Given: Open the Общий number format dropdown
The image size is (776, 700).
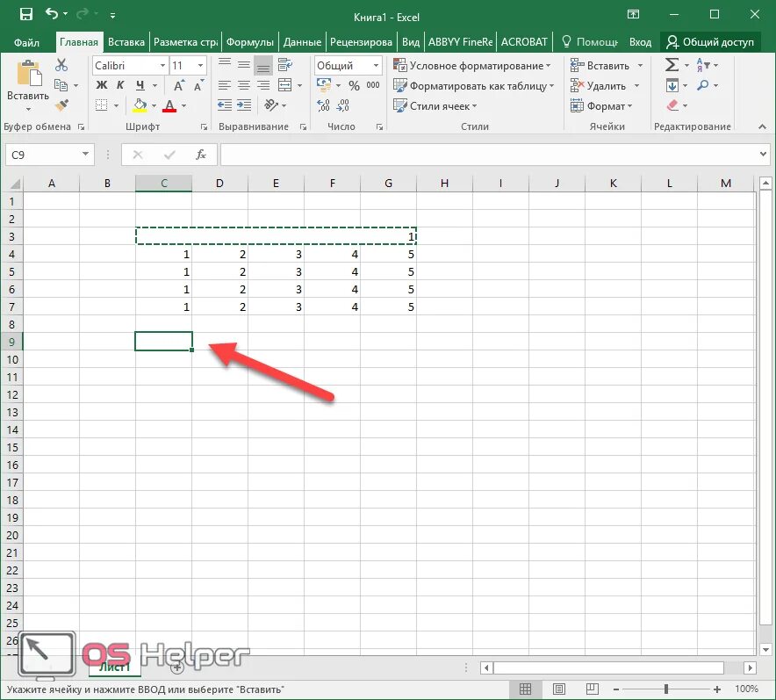Looking at the screenshot, I should pyautogui.click(x=376, y=65).
